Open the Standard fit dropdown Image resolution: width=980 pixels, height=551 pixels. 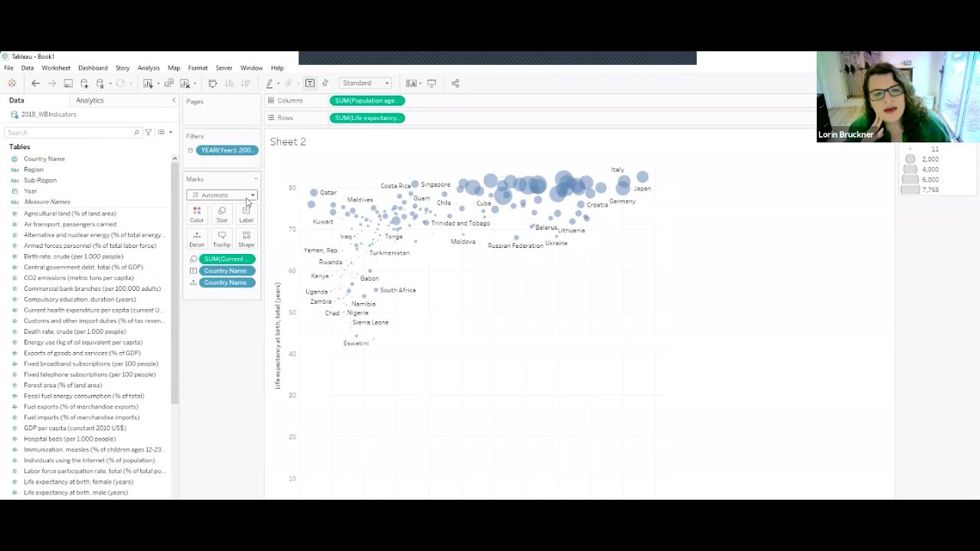point(366,83)
